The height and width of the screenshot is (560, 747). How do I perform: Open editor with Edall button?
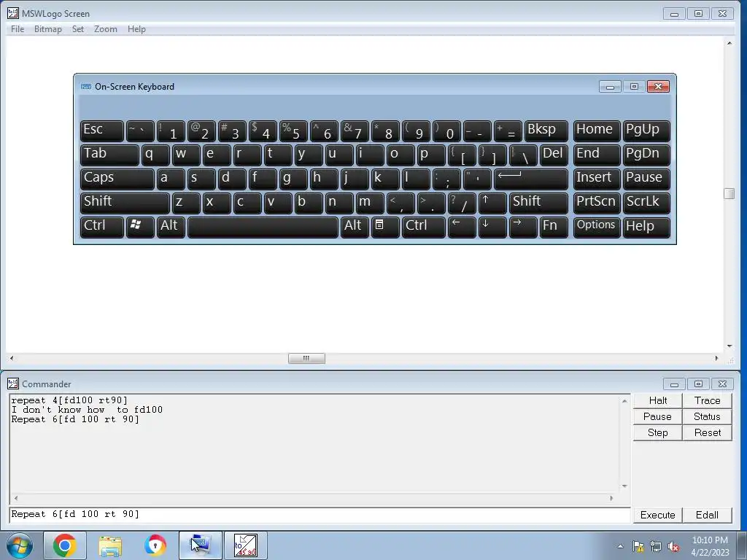tap(707, 516)
